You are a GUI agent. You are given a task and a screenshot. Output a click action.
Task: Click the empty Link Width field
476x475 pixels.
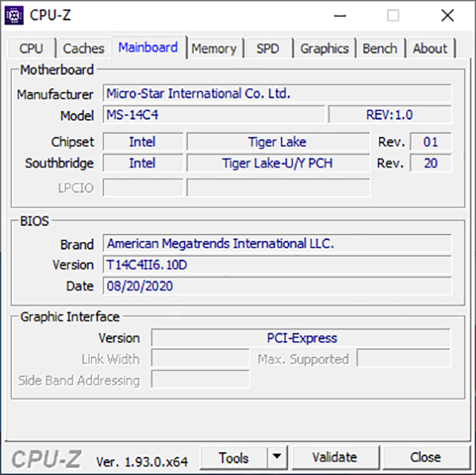(200, 358)
